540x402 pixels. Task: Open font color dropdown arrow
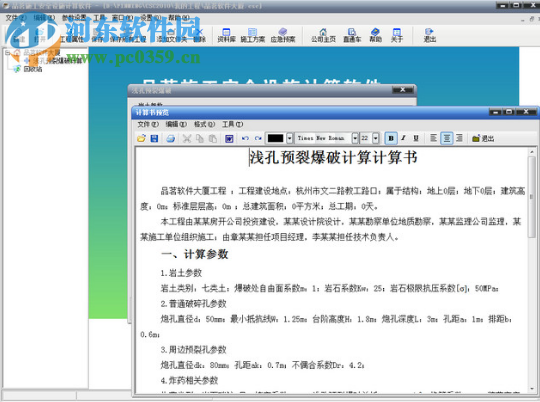coord(290,138)
